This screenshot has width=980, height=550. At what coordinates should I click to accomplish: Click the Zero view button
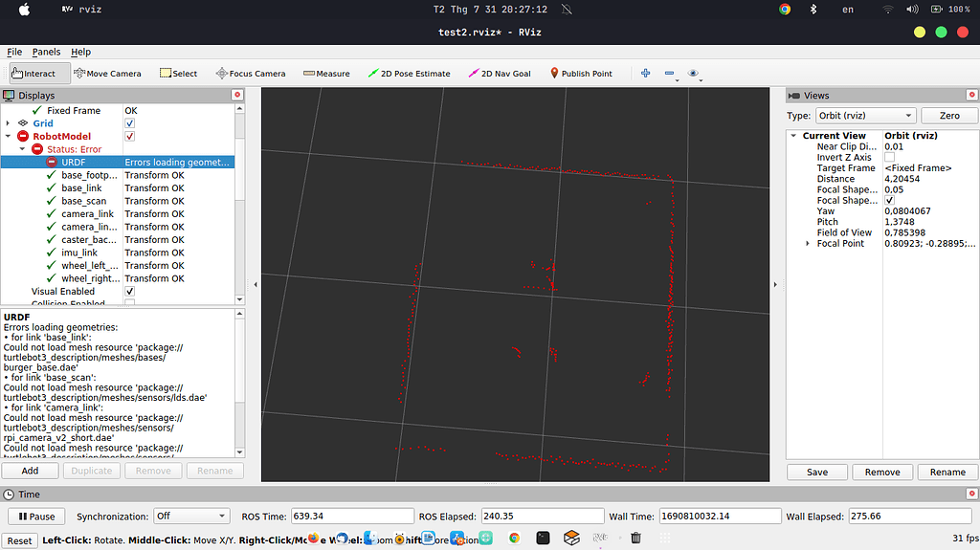click(x=949, y=116)
